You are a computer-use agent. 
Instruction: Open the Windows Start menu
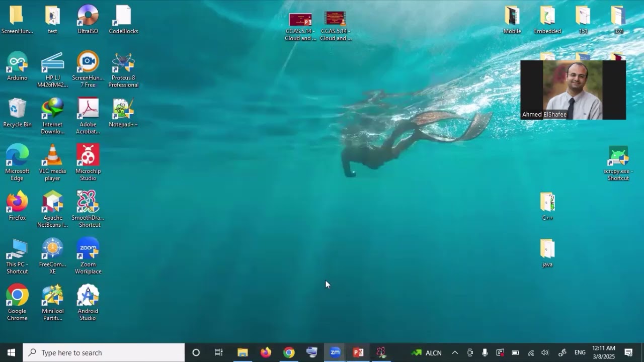[x=11, y=352]
